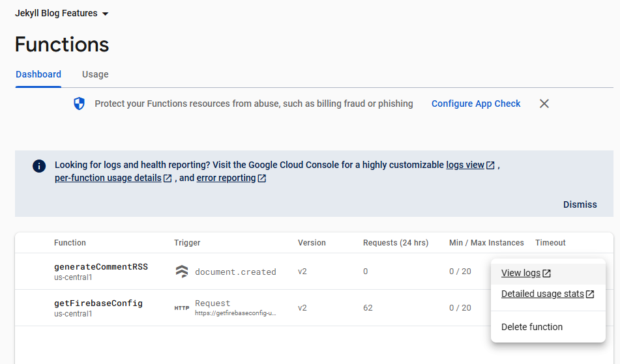
Task: Open the Configure App Check link
Action: [x=476, y=104]
